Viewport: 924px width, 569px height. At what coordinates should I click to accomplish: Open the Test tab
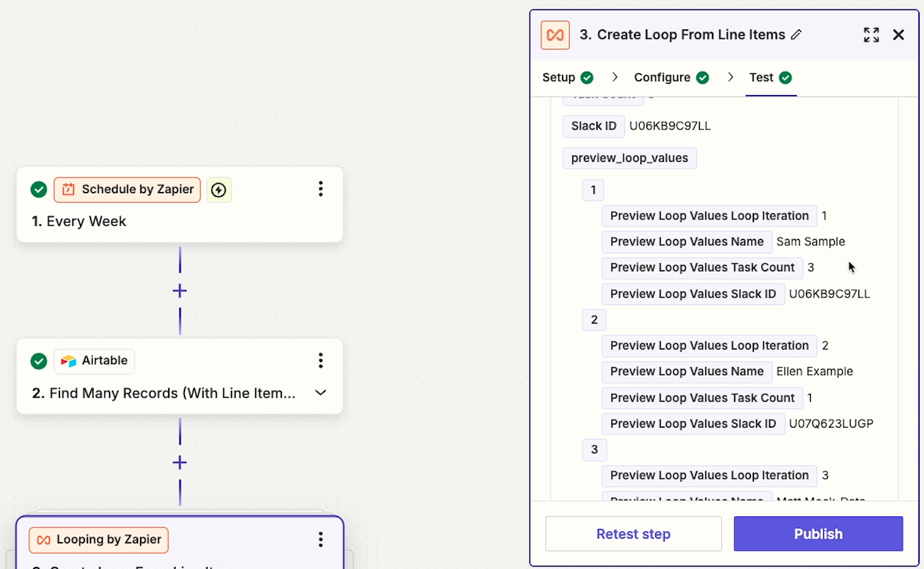click(x=761, y=78)
